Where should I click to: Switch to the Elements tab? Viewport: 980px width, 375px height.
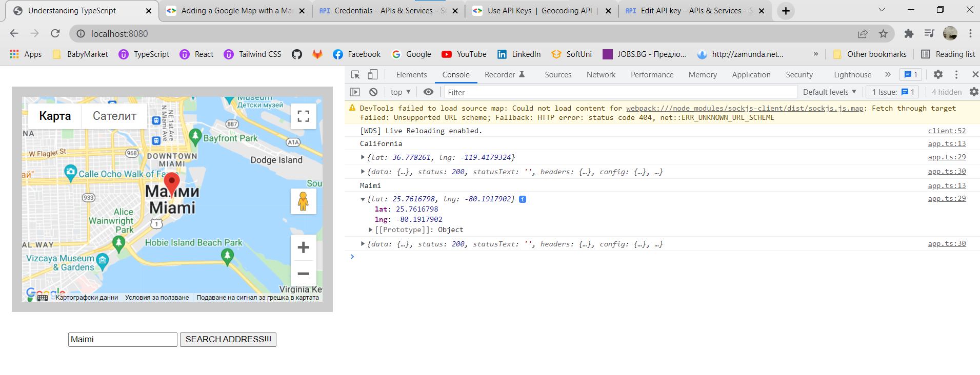[x=411, y=75]
